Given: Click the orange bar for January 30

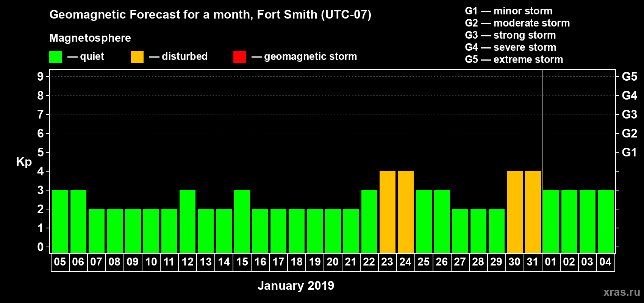Looking at the screenshot, I should [x=515, y=212].
